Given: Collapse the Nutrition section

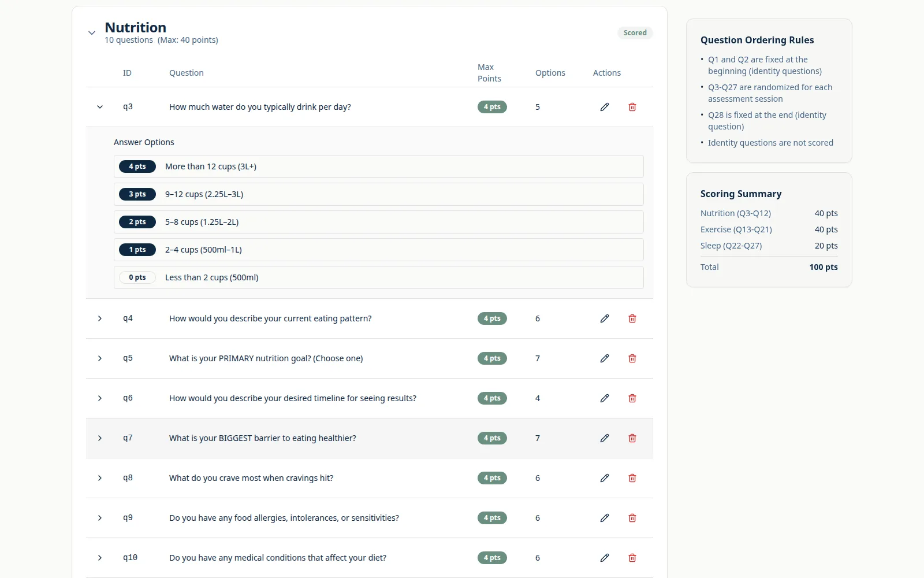Looking at the screenshot, I should pyautogui.click(x=92, y=33).
